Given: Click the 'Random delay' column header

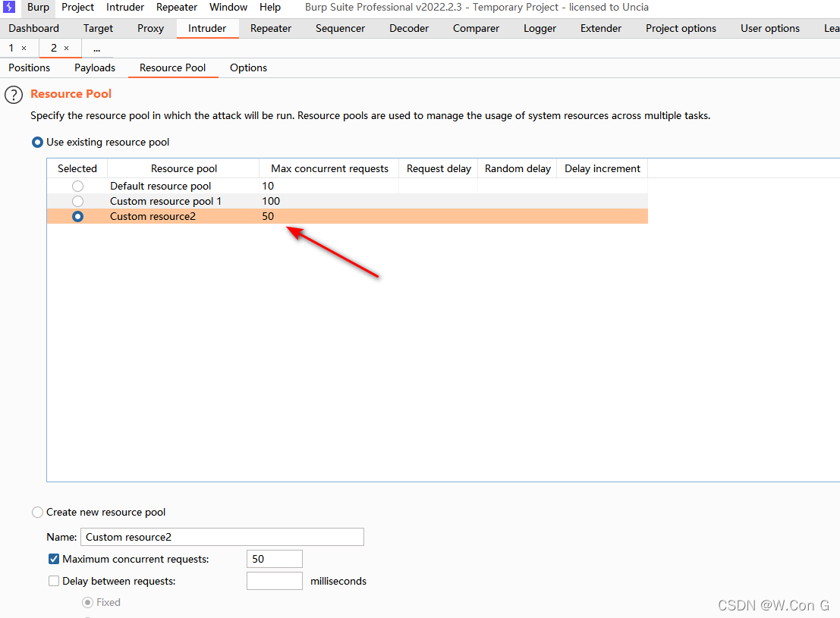Looking at the screenshot, I should (518, 168).
